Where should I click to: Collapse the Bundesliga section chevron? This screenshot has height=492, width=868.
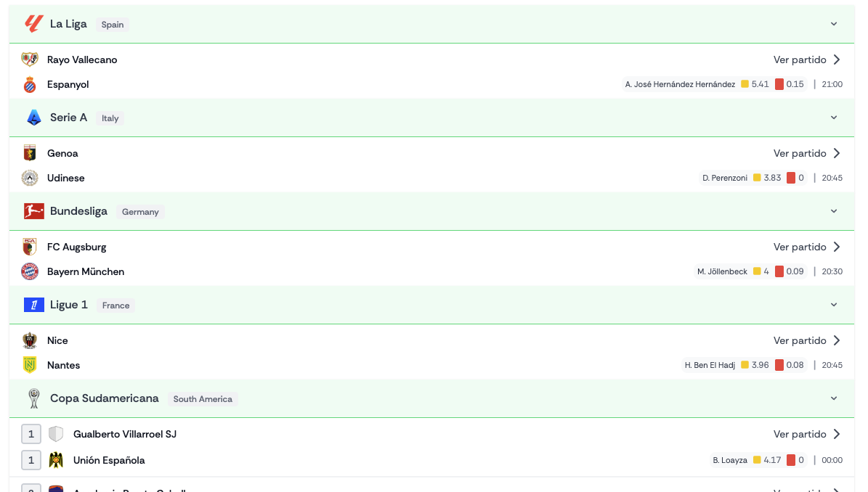pyautogui.click(x=834, y=211)
